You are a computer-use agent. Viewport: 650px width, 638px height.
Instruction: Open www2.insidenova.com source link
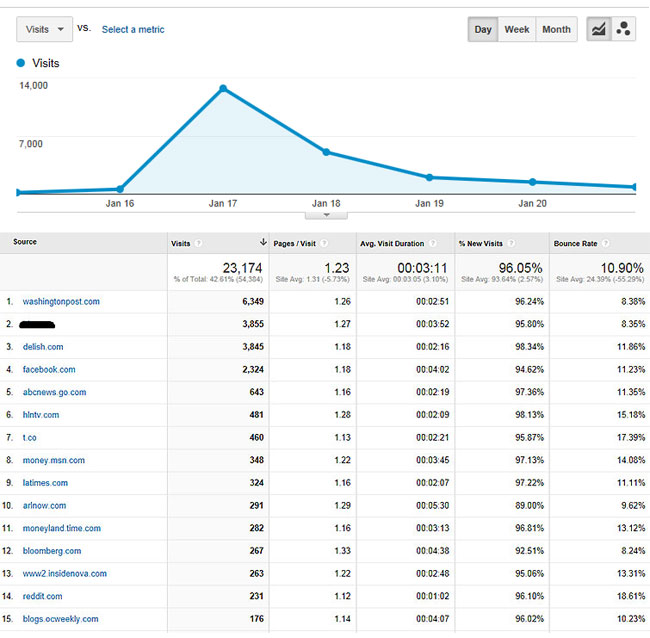click(65, 573)
